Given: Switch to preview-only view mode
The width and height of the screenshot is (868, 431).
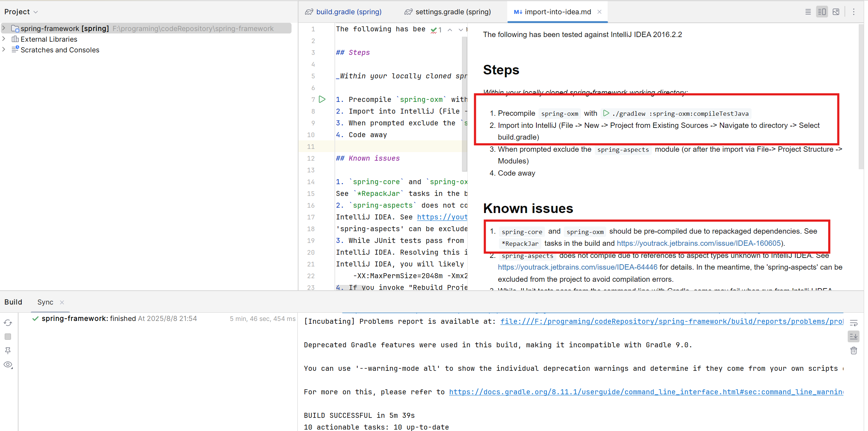Looking at the screenshot, I should tap(836, 12).
